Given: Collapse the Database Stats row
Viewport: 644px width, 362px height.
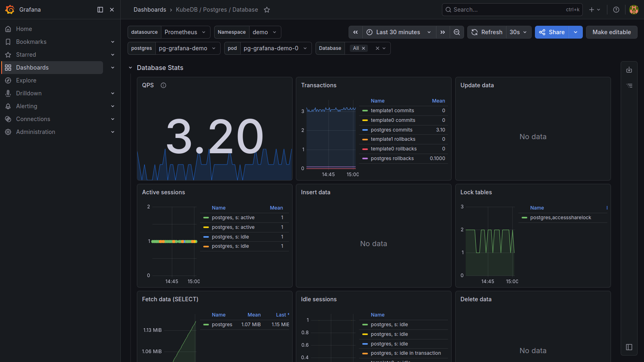Looking at the screenshot, I should [130, 68].
